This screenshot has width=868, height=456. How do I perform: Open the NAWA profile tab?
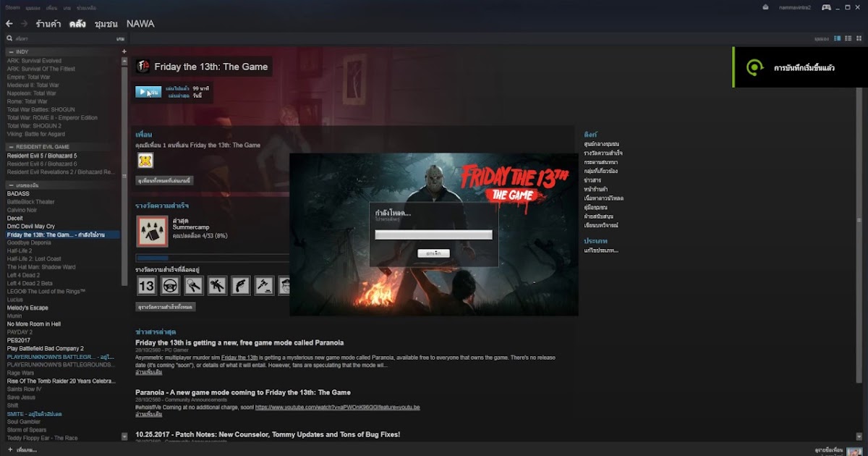coord(140,24)
